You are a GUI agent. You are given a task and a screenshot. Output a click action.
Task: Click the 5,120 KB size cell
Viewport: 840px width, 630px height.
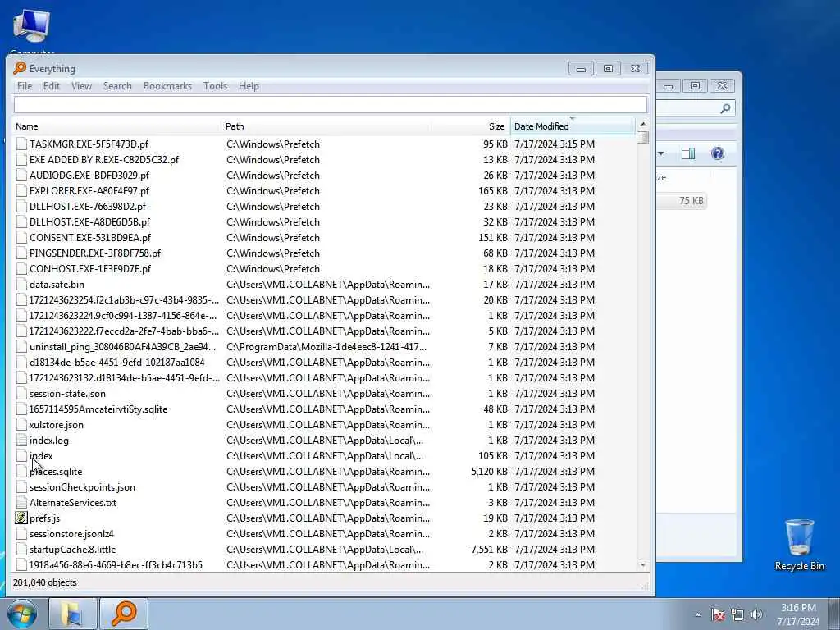pos(489,472)
